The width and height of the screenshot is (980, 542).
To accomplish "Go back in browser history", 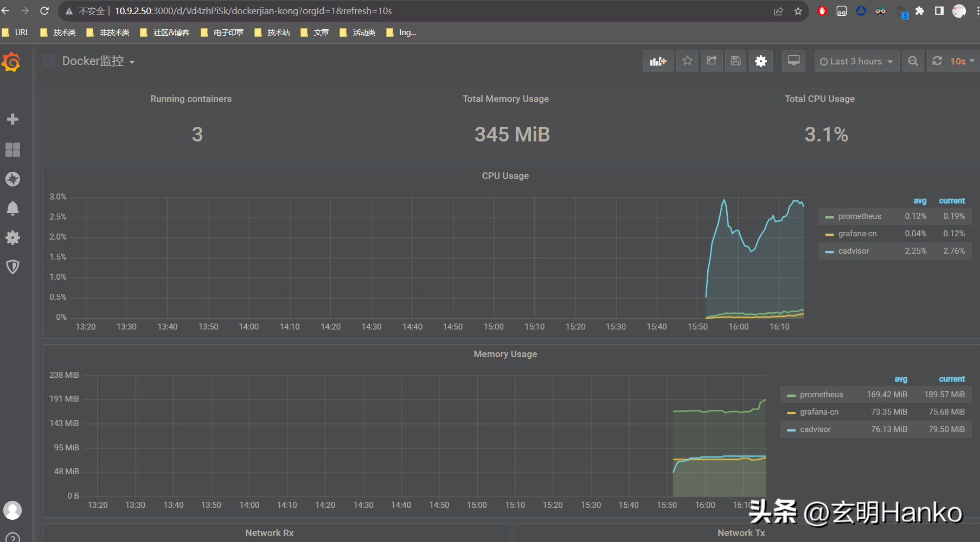I will click(x=6, y=11).
